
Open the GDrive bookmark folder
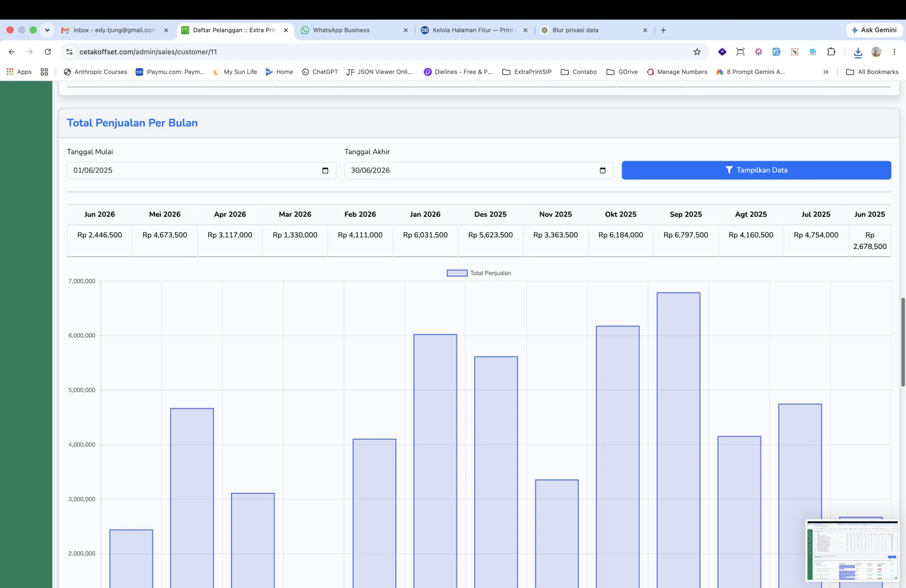point(622,72)
